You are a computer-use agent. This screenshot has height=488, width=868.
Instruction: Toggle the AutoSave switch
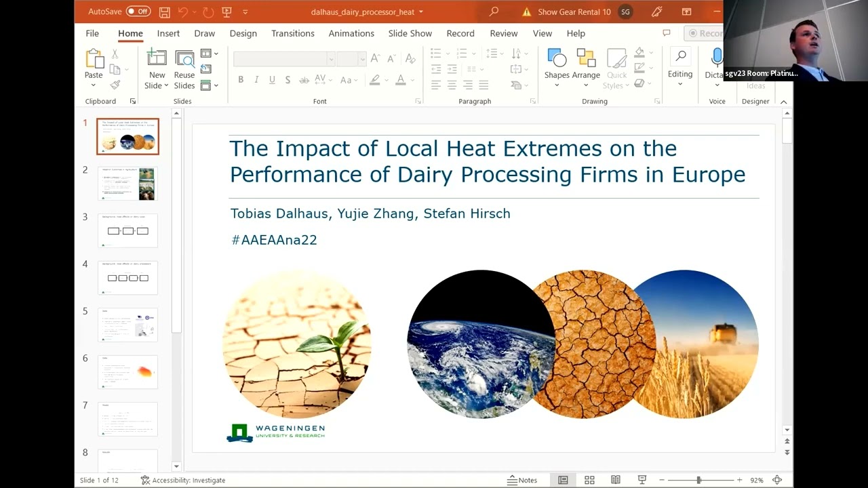point(138,12)
